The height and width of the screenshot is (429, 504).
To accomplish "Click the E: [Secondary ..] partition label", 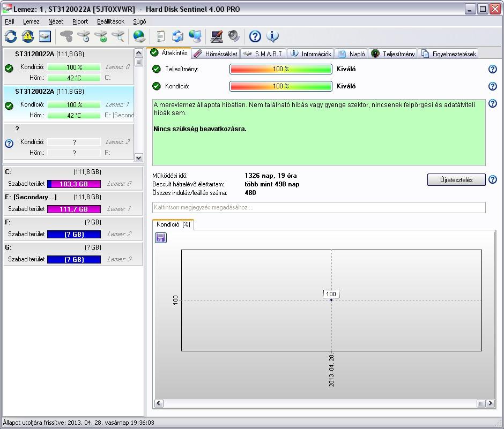I will (x=31, y=197).
